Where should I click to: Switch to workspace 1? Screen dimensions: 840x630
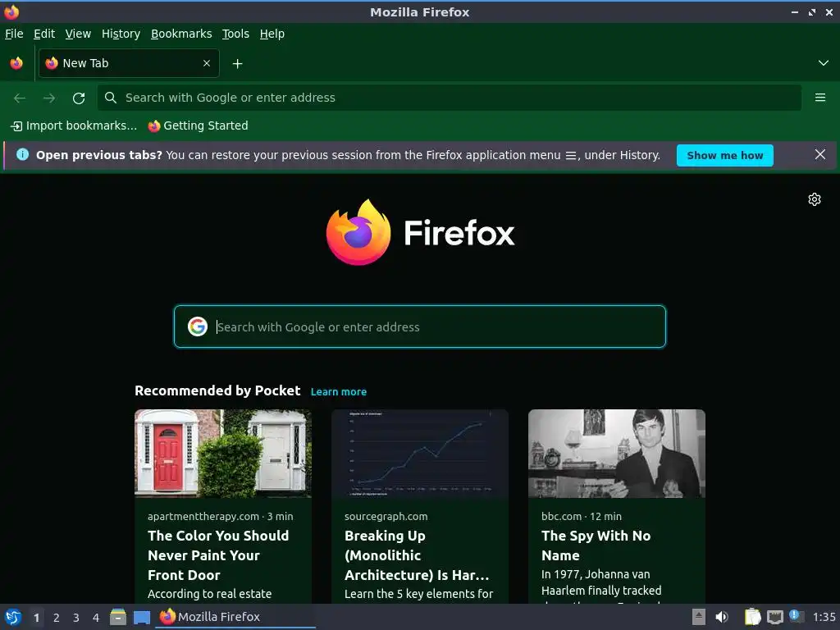pyautogui.click(x=36, y=618)
